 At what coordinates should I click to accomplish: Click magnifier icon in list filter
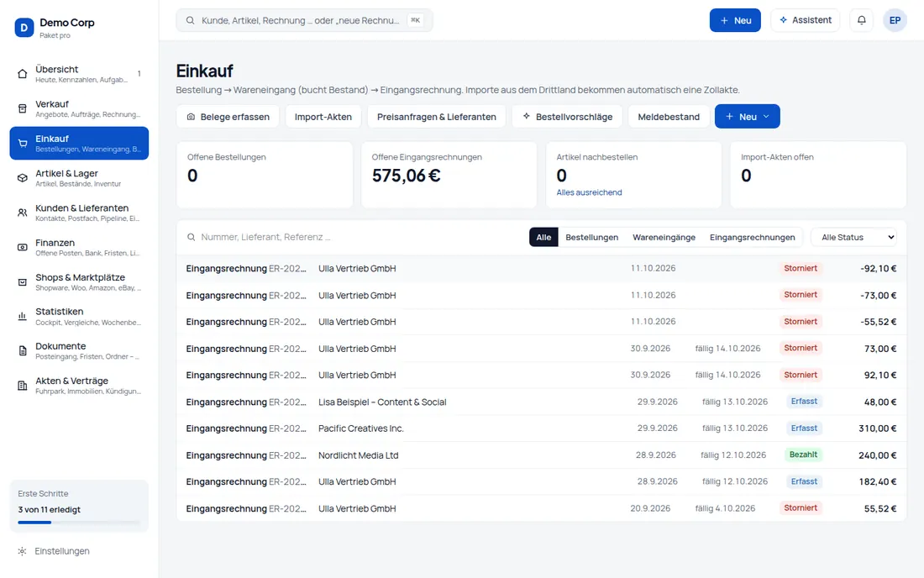pyautogui.click(x=192, y=238)
